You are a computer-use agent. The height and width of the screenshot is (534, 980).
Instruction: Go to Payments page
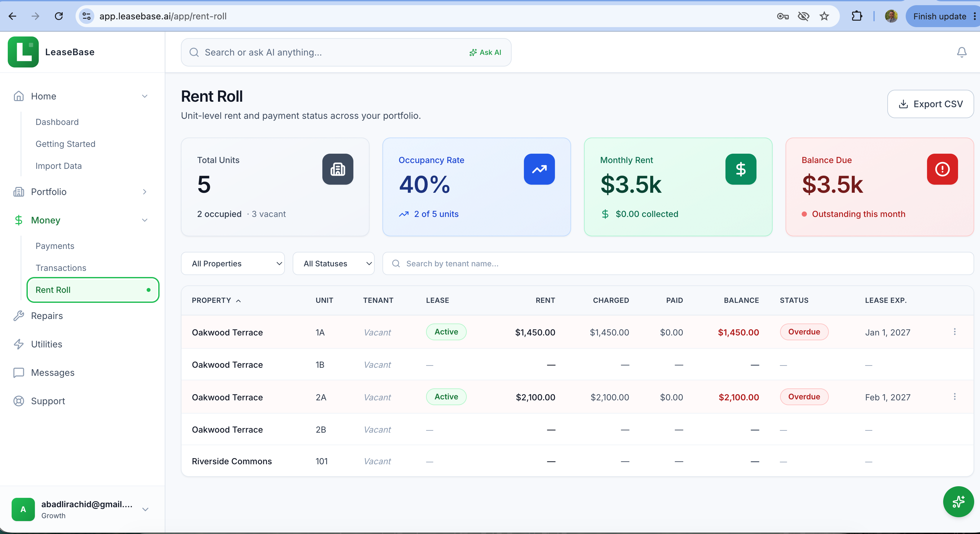tap(55, 246)
